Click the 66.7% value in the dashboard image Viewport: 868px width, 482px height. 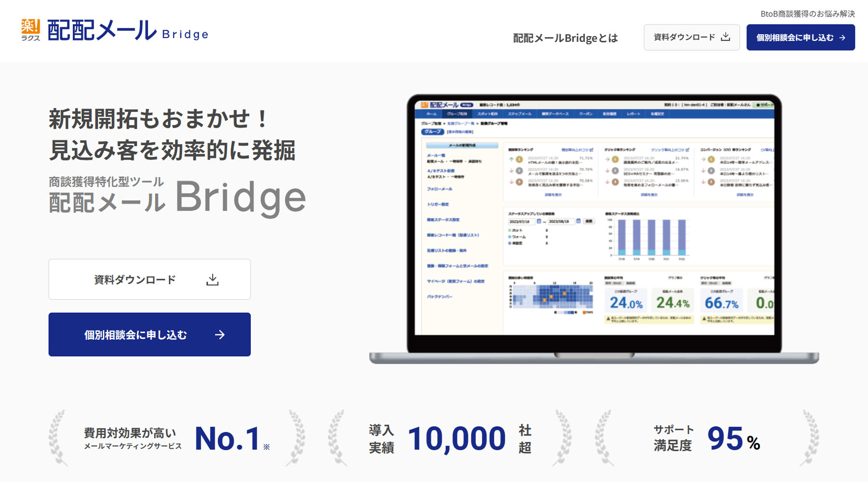(x=721, y=303)
